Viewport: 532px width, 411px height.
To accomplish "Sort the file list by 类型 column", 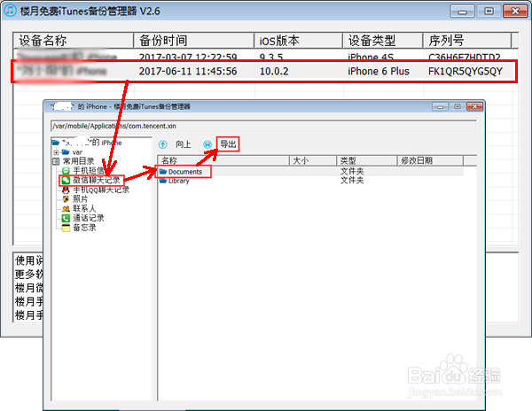I will point(367,160).
